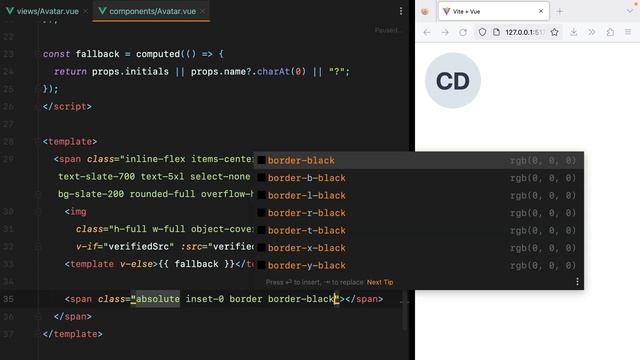640x360 pixels.
Task: Choose border-b-black completion suggestion
Action: tap(418, 178)
